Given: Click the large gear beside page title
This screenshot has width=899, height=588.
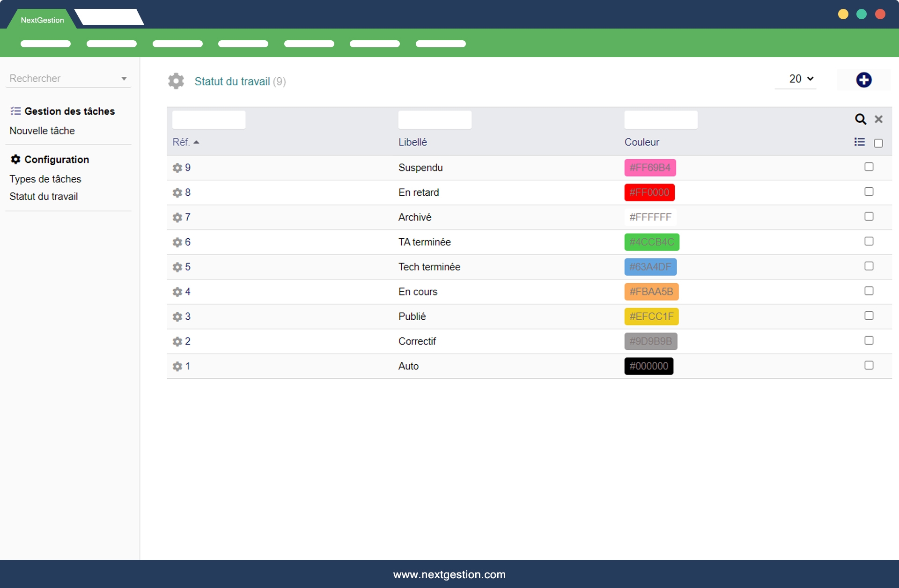Looking at the screenshot, I should pos(176,81).
